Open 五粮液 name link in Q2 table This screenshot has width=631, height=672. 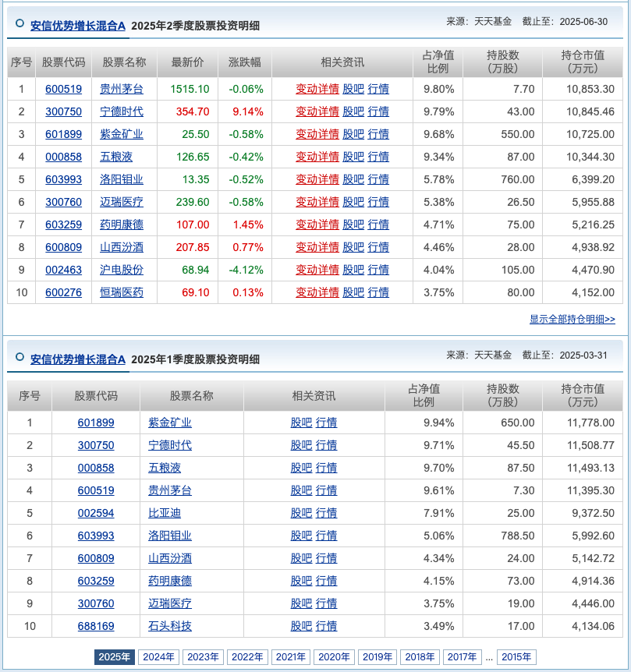[x=116, y=157]
